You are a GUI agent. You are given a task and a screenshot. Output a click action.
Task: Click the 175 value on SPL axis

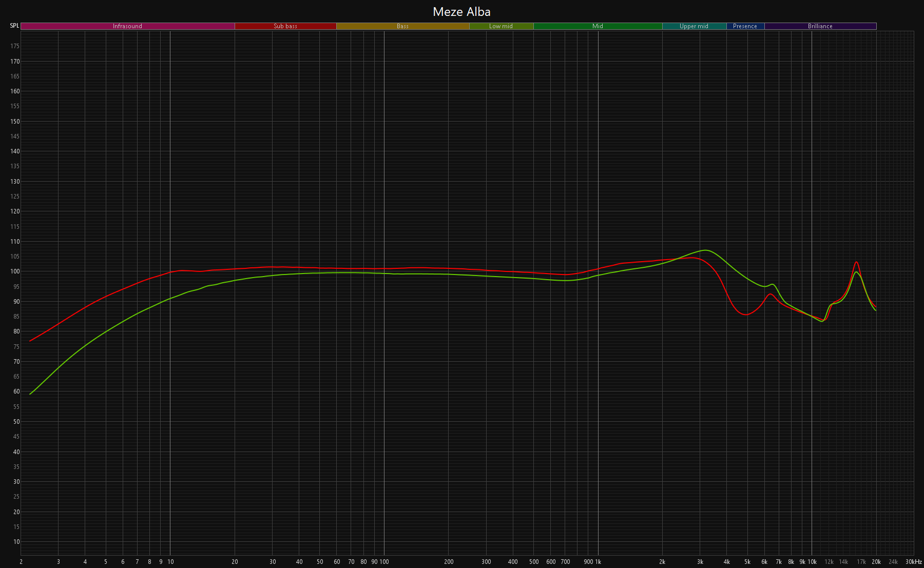[x=15, y=46]
